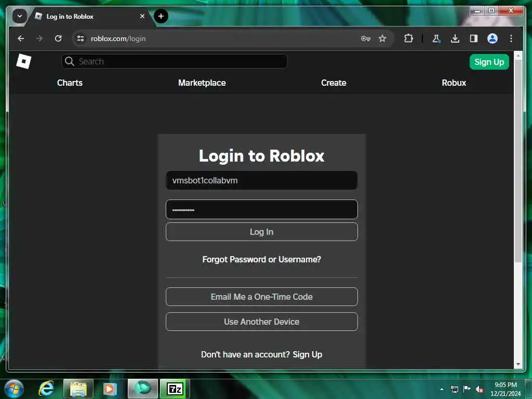
Task: Click the search magnifier icon
Action: point(69,61)
